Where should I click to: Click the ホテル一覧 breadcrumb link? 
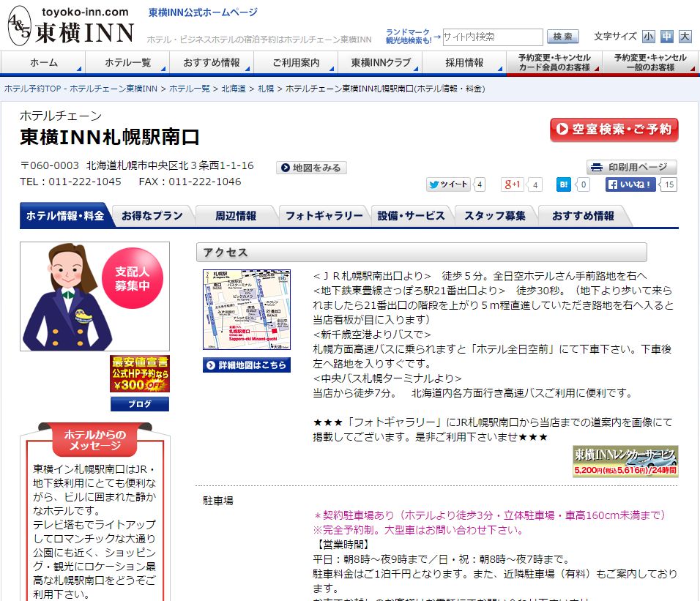(x=190, y=89)
